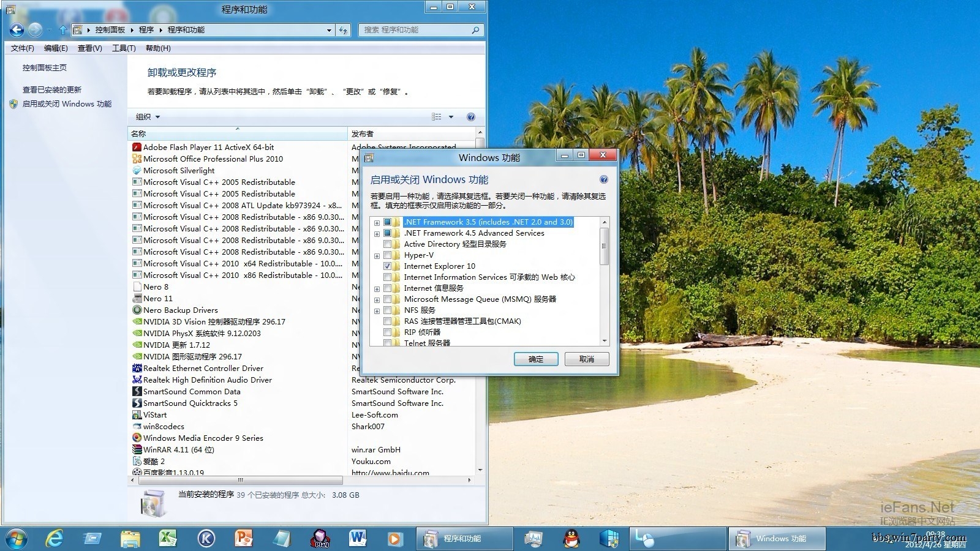Open the QQ penguin icon on the taskbar
Viewport: 980px width, 551px height.
571,538
